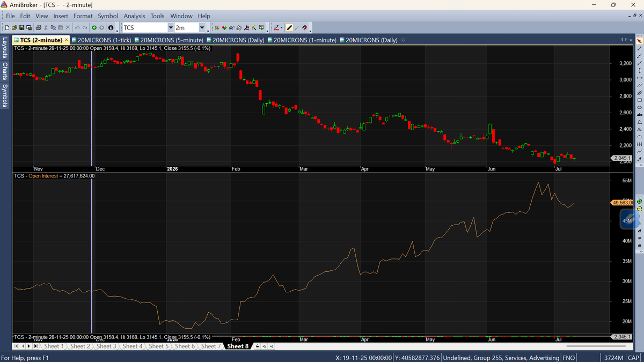
Task: Click the red magnet snap icon
Action: [304, 27]
